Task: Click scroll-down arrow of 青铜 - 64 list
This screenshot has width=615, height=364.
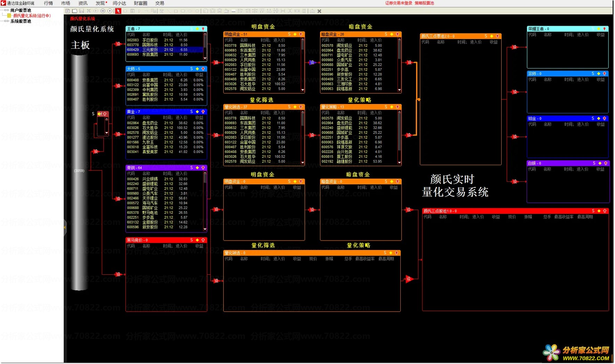Action: (x=205, y=229)
